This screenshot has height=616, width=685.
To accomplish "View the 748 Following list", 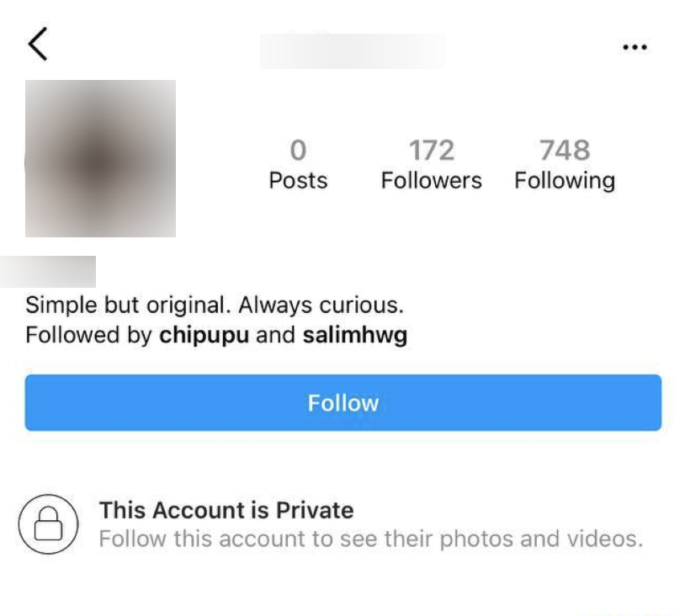I will (x=565, y=164).
